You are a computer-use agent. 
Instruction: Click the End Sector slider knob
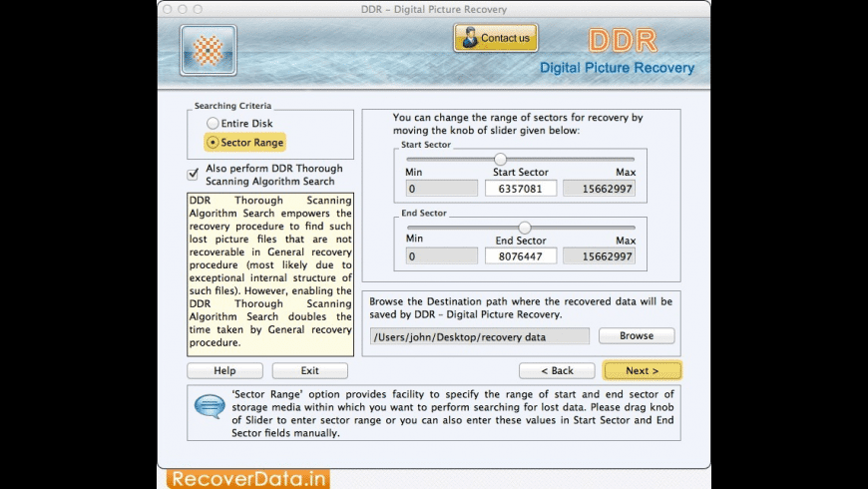click(524, 228)
